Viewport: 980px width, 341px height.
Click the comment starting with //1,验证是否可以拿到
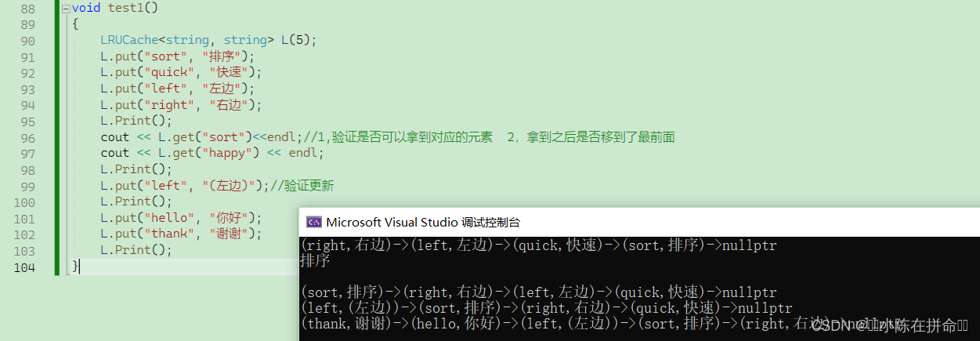[489, 137]
